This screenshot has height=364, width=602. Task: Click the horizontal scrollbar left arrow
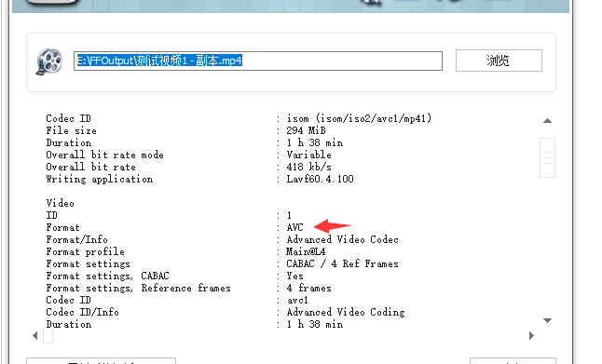coord(35,336)
